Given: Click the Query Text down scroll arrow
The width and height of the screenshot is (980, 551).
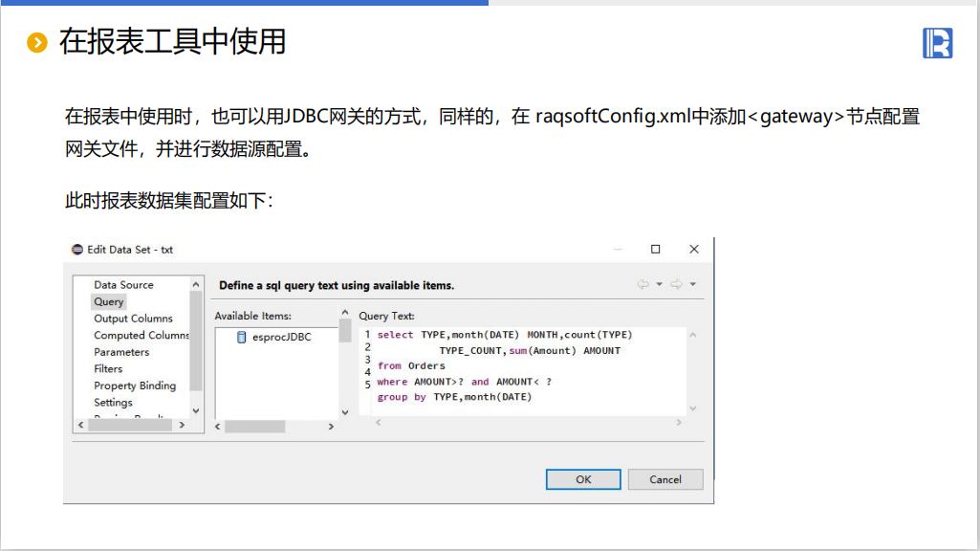Looking at the screenshot, I should point(693,408).
